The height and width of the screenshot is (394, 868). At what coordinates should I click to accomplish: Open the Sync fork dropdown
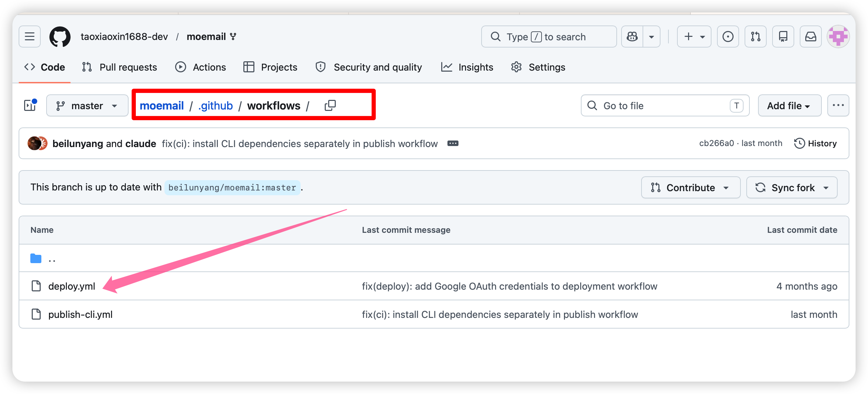[x=791, y=187]
